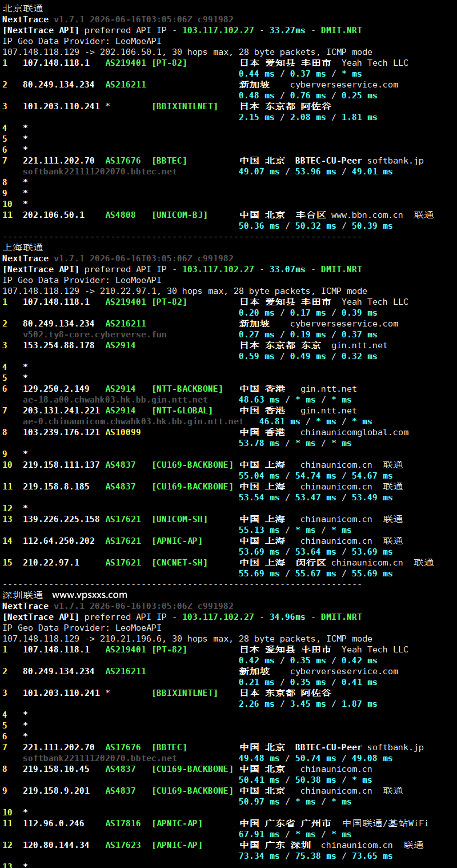Click latency line '53.54 ms / 53.47 ms / 53.49 ms'

(316, 497)
